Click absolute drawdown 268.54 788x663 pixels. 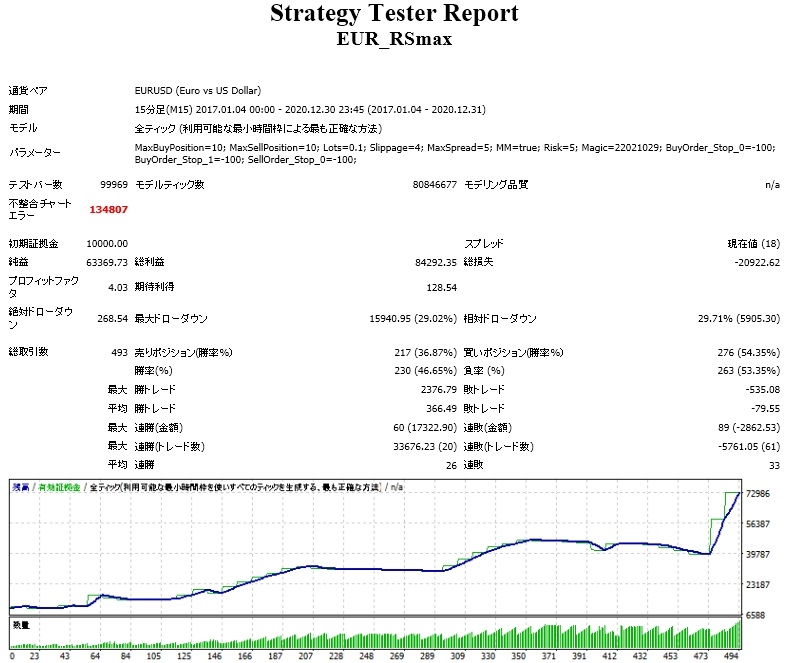(x=113, y=318)
